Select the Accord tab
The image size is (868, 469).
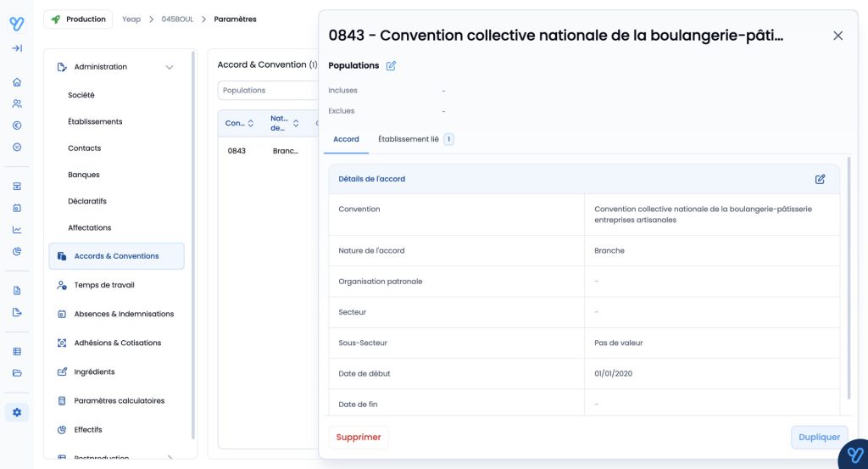pos(346,139)
